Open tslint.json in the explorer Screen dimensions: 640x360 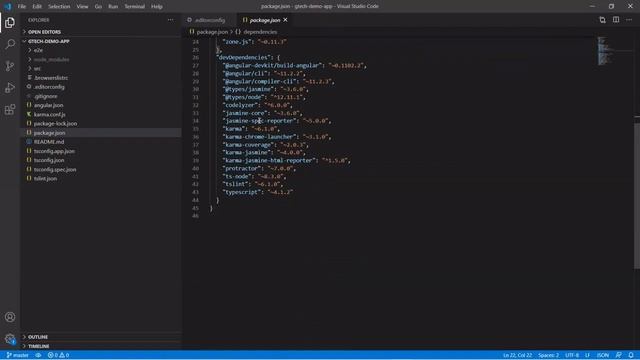45,178
